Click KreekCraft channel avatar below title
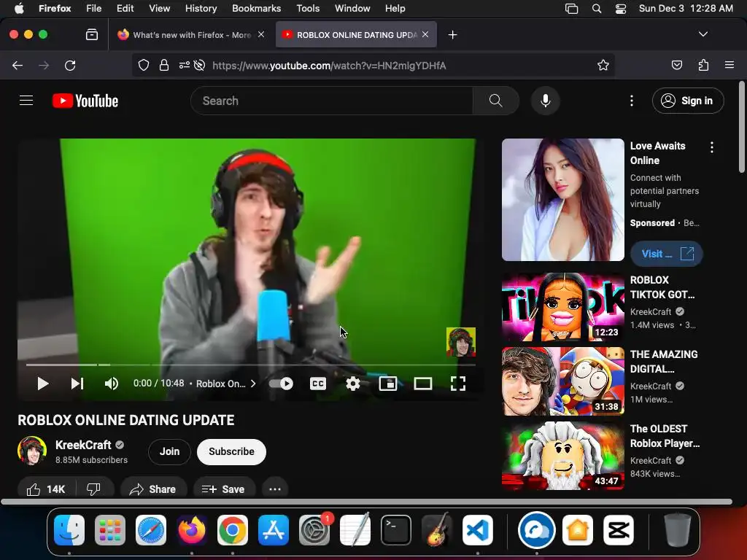The height and width of the screenshot is (560, 747). 32,451
